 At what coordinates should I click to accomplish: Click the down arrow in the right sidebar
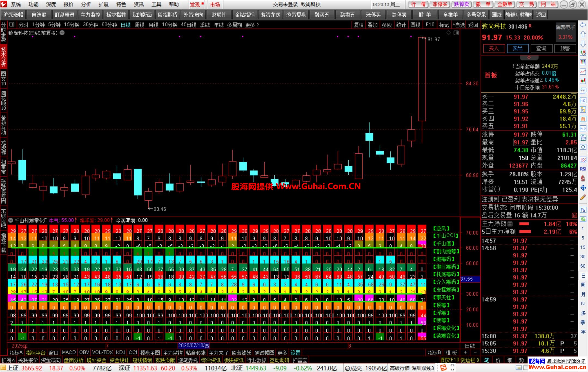tap(583, 44)
